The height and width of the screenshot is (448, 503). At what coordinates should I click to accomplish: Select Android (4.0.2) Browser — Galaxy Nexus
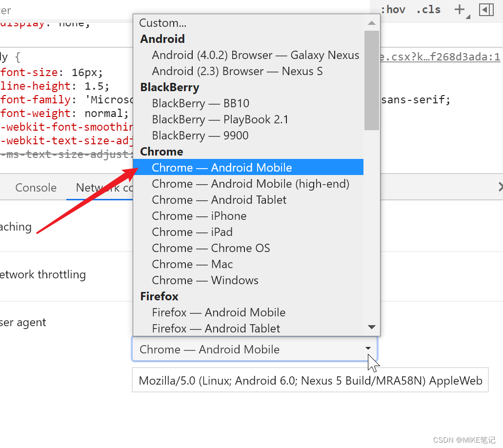(x=248, y=55)
